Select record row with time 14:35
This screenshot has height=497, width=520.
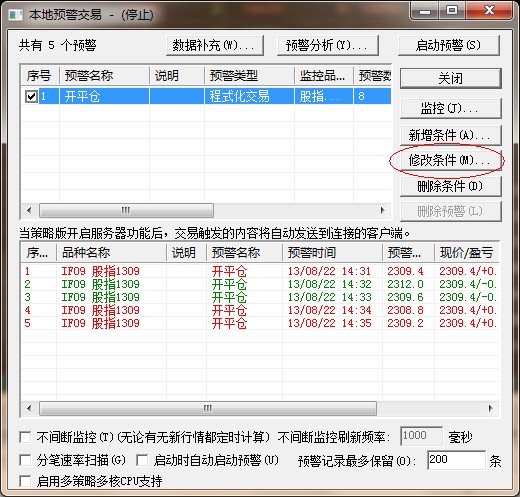(260, 323)
